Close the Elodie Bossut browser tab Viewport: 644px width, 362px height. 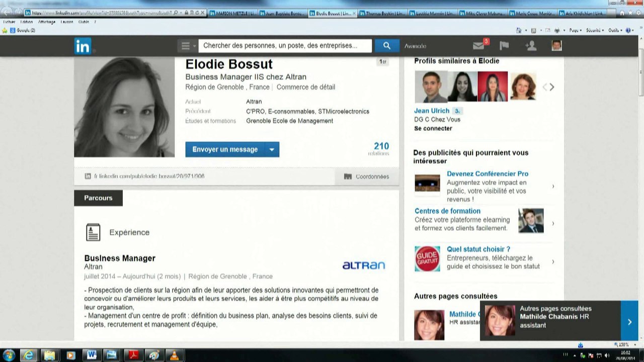354,14
